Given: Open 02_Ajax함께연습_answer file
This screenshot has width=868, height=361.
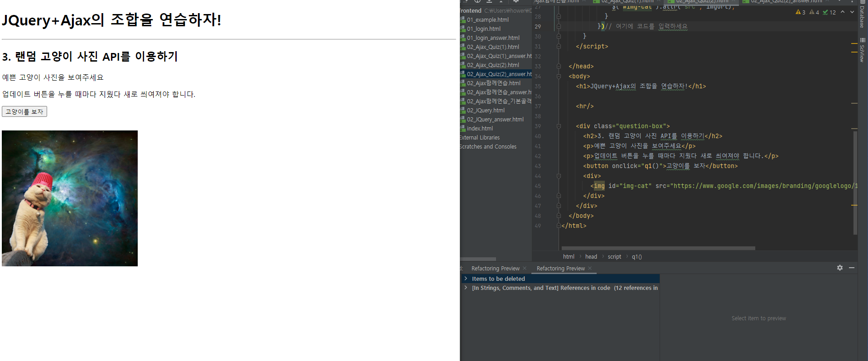Looking at the screenshot, I should click(499, 92).
